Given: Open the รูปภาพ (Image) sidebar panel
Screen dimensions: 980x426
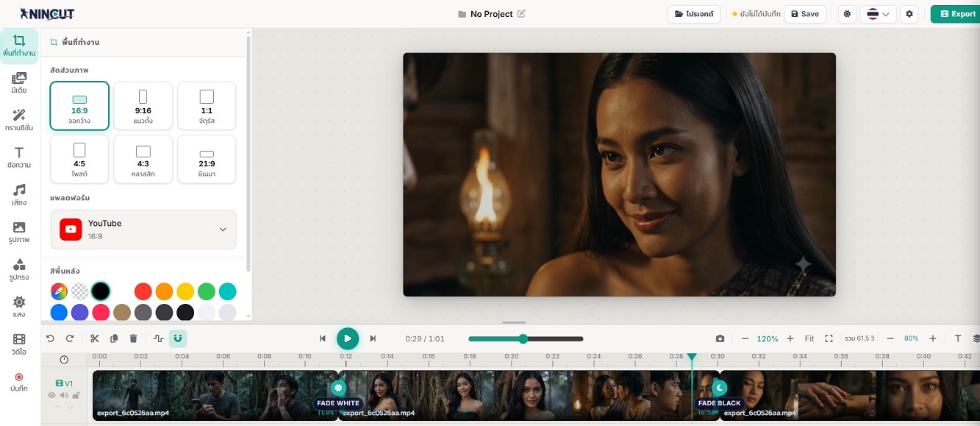Looking at the screenshot, I should click(19, 232).
